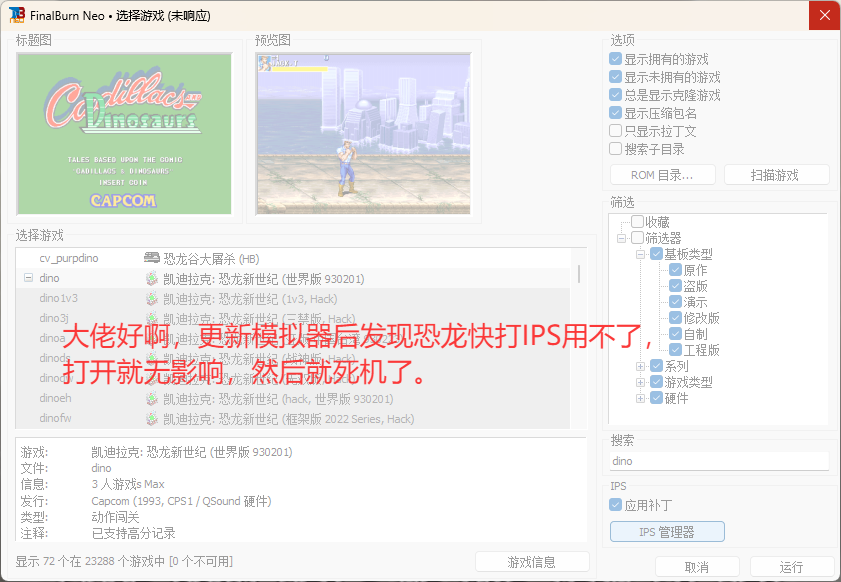Screen dimensions: 841x582
Task: Open the ROM 目录 dialog button
Action: click(662, 175)
